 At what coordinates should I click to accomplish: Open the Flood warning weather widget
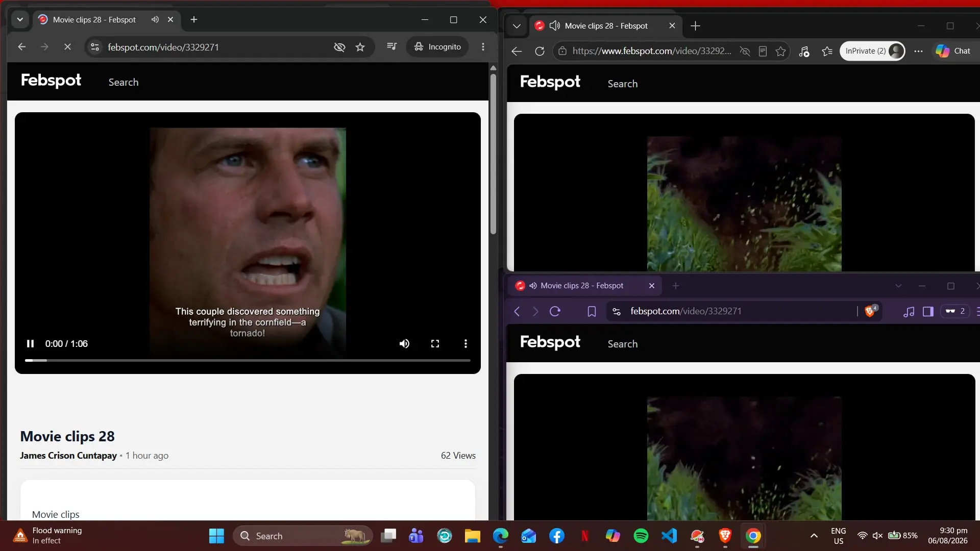coord(48,536)
